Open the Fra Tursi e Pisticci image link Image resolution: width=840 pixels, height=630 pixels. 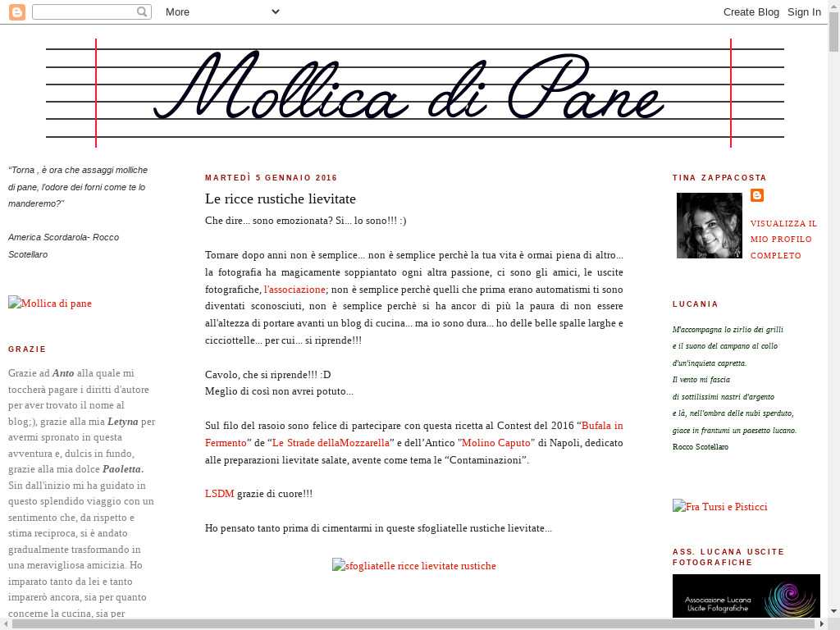tap(720, 507)
